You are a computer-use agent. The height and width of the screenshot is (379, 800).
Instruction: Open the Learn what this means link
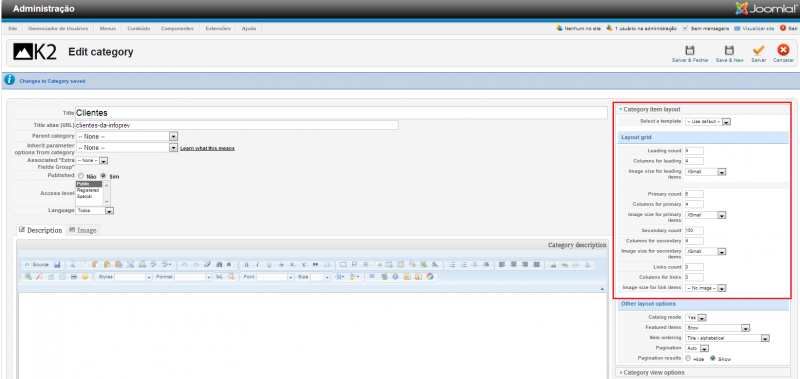207,148
